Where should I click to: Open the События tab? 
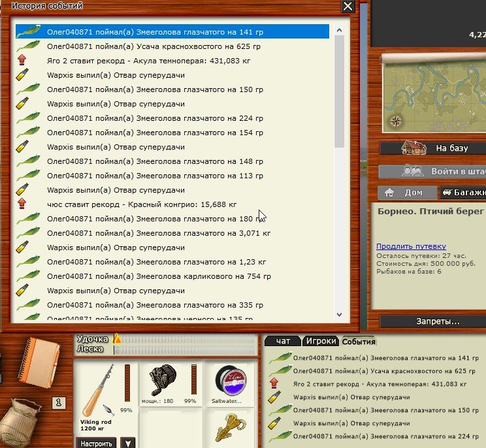pyautogui.click(x=359, y=341)
